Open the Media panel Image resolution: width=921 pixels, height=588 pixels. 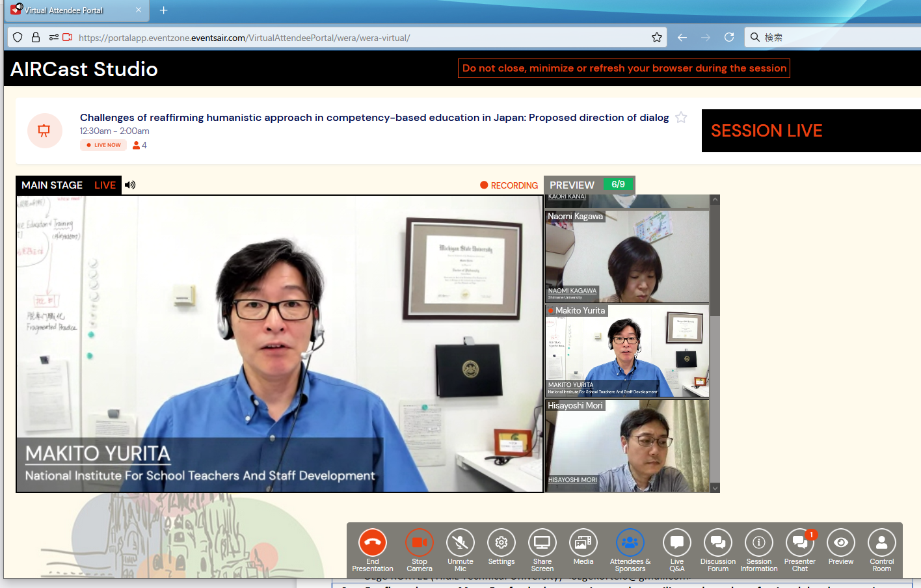coord(583,542)
